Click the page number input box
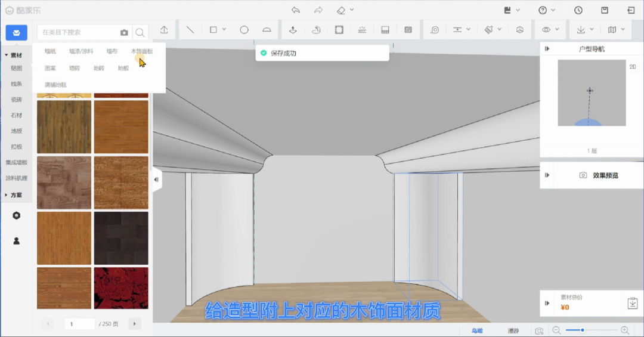The height and width of the screenshot is (337, 644). coord(80,324)
